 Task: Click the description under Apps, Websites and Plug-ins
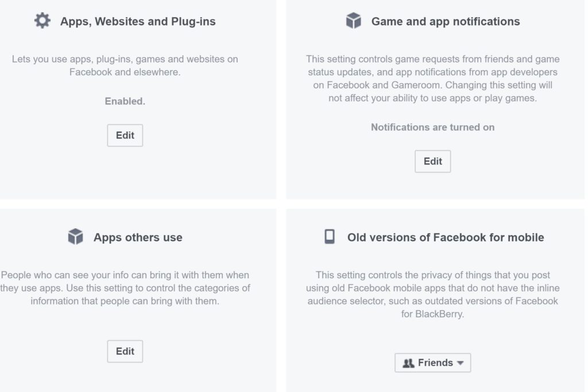125,66
